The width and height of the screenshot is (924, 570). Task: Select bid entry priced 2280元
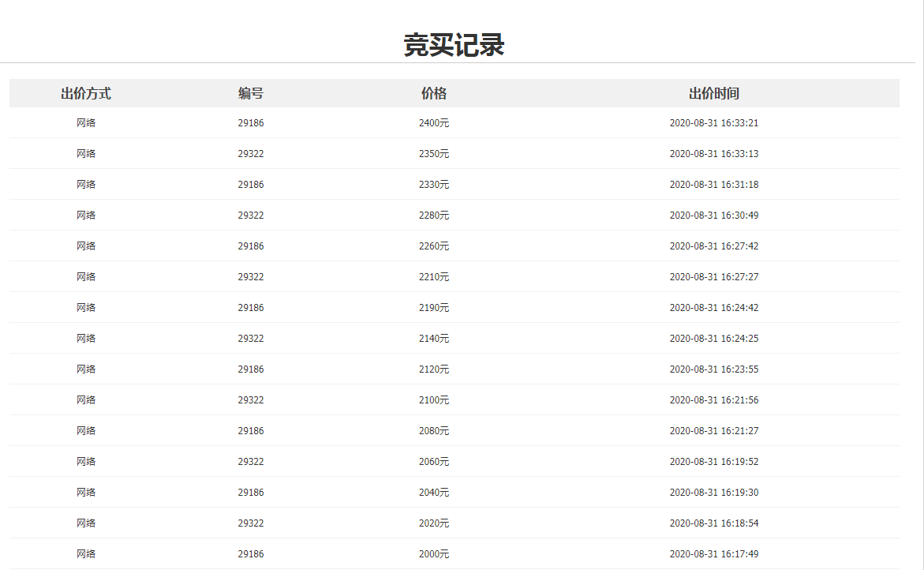pos(434,215)
